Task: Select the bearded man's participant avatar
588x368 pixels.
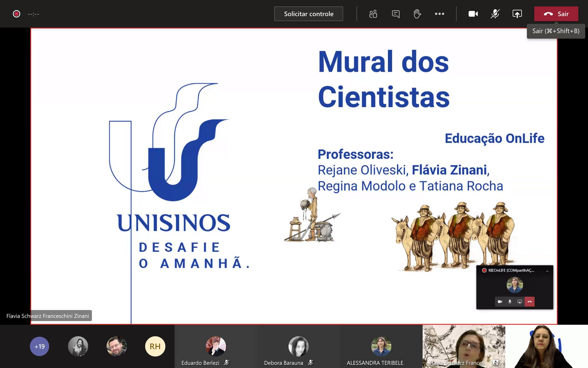Action: [x=117, y=346]
